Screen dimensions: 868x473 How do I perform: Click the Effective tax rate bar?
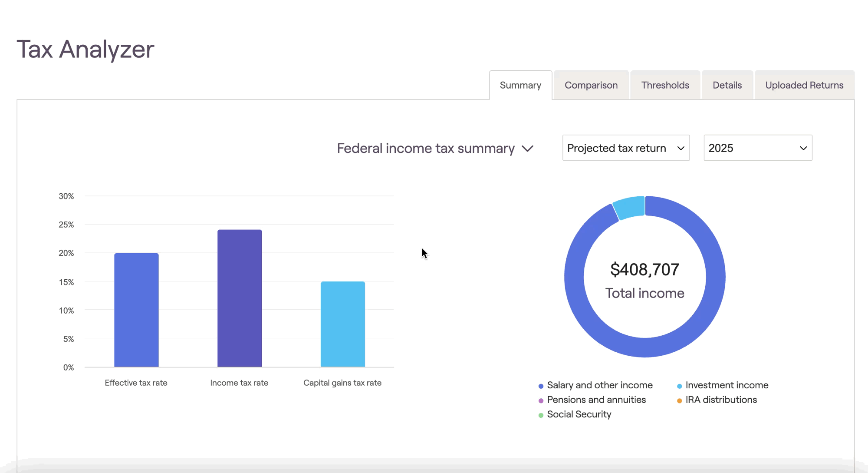pos(136,310)
